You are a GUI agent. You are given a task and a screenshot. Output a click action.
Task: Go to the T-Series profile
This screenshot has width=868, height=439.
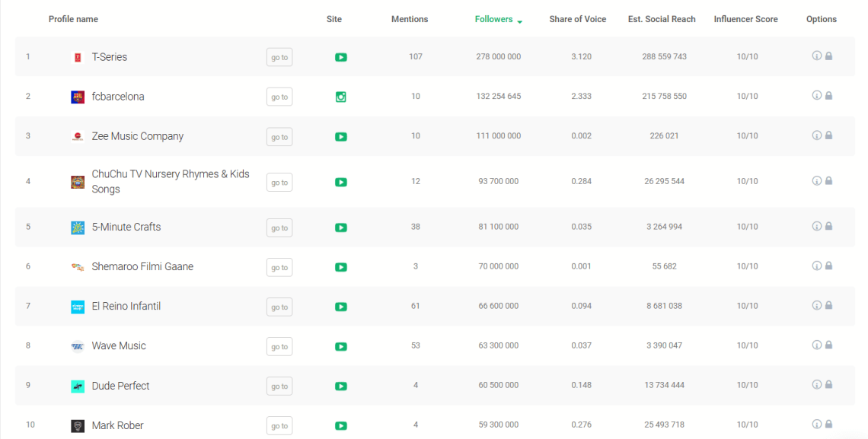[x=279, y=57]
